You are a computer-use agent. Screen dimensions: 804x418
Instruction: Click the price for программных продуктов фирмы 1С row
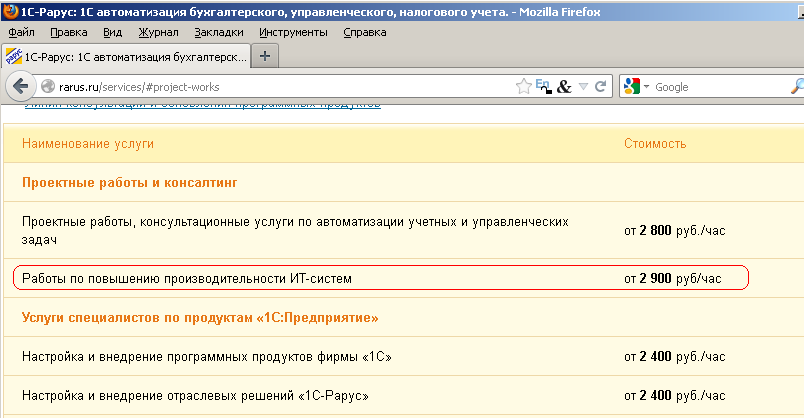click(674, 356)
